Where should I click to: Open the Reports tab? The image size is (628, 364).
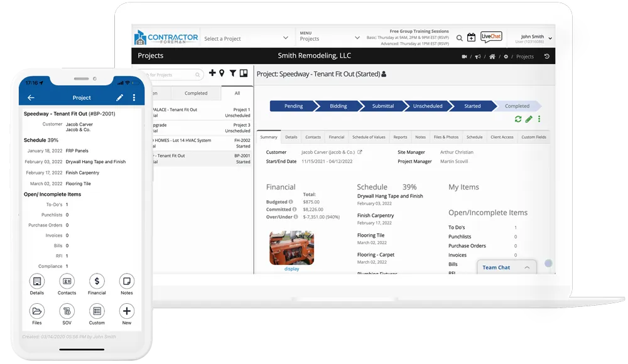400,137
